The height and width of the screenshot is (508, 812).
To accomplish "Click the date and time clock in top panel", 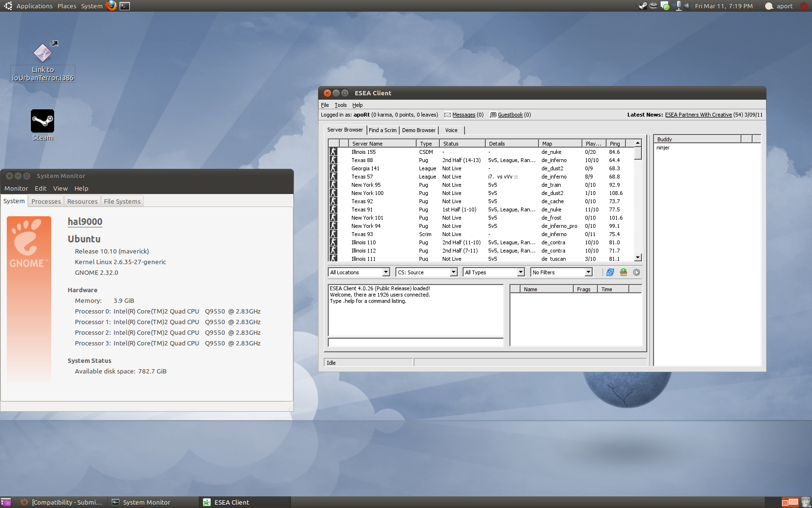I will [x=724, y=6].
